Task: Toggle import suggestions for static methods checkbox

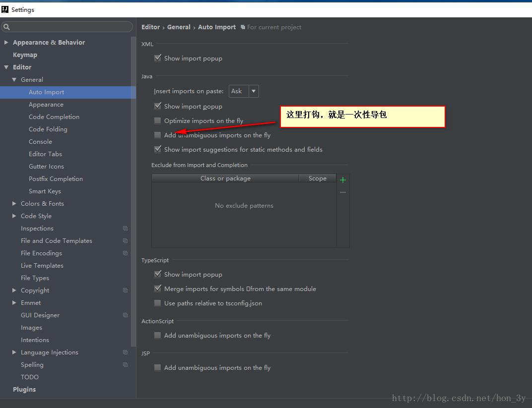Action: click(157, 149)
